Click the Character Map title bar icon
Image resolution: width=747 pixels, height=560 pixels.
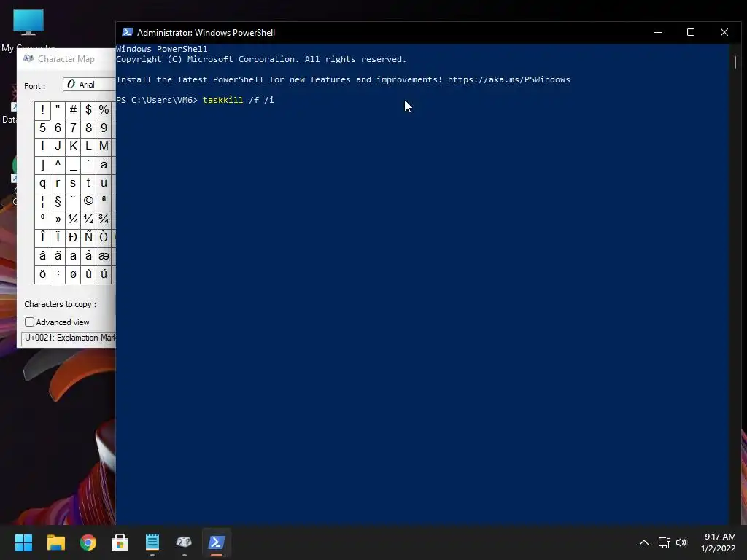(28, 58)
